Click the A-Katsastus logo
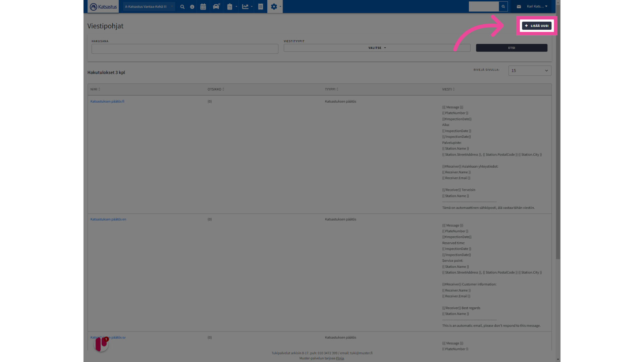The width and height of the screenshot is (644, 362). point(103,7)
